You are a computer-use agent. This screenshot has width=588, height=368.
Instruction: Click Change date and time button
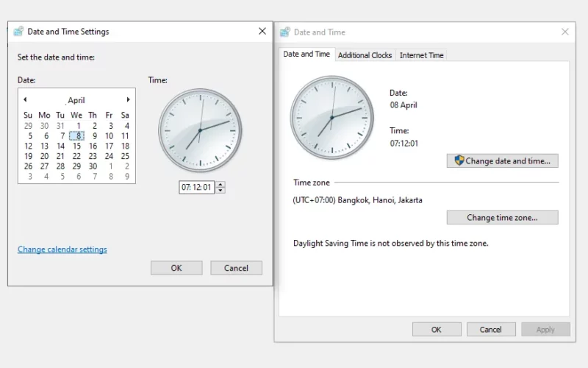(502, 160)
